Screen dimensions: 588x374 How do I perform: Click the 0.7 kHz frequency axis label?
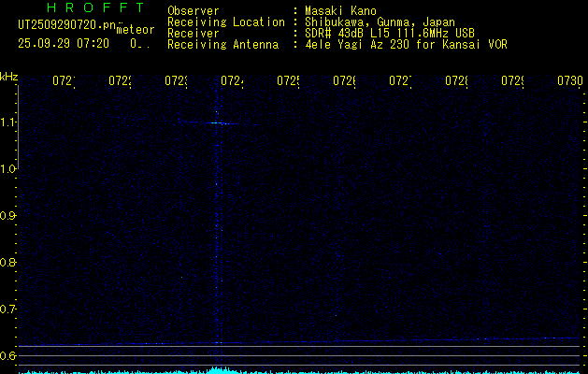[x=9, y=309]
